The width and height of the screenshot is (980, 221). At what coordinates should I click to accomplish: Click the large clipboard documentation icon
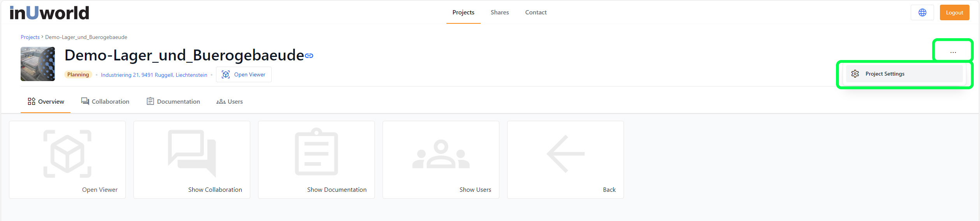point(316,152)
